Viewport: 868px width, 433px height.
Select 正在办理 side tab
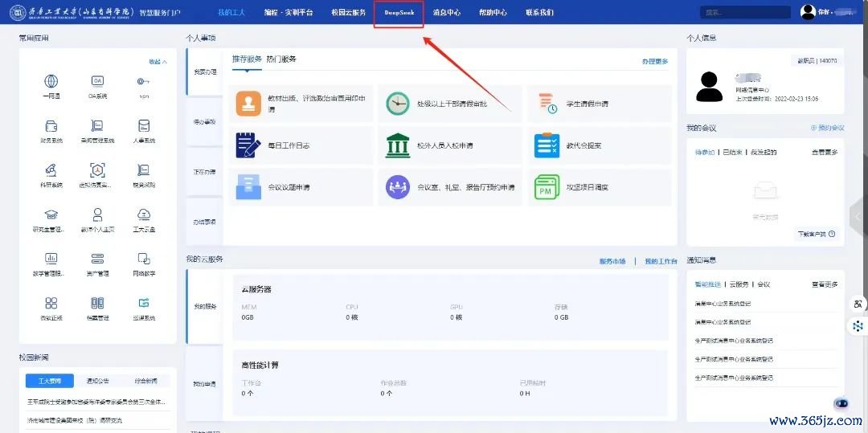[x=205, y=172]
